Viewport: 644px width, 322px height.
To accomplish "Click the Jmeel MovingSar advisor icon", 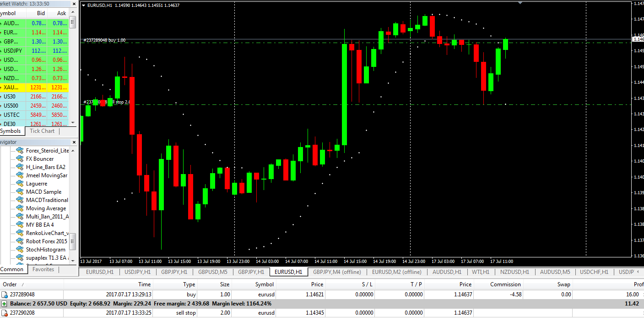I will [20, 175].
